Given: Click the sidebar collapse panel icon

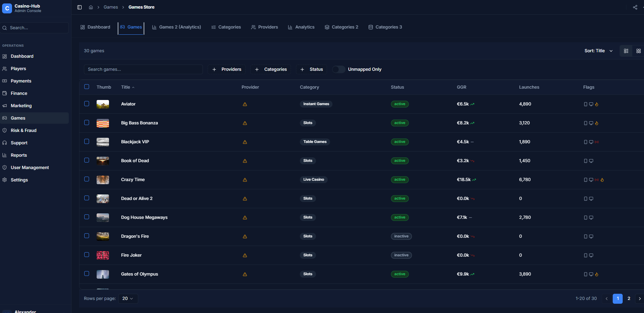Looking at the screenshot, I should [x=79, y=7].
